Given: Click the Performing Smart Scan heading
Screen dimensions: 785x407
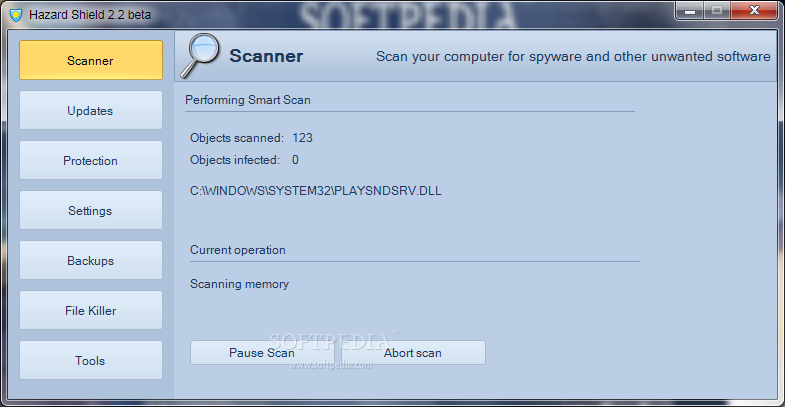Looking at the screenshot, I should point(248,100).
